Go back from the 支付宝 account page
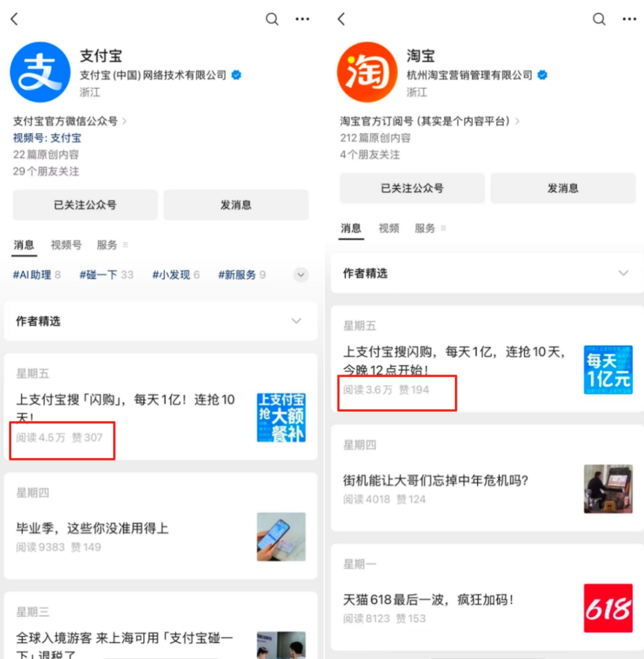The height and width of the screenshot is (659, 644). tap(15, 19)
